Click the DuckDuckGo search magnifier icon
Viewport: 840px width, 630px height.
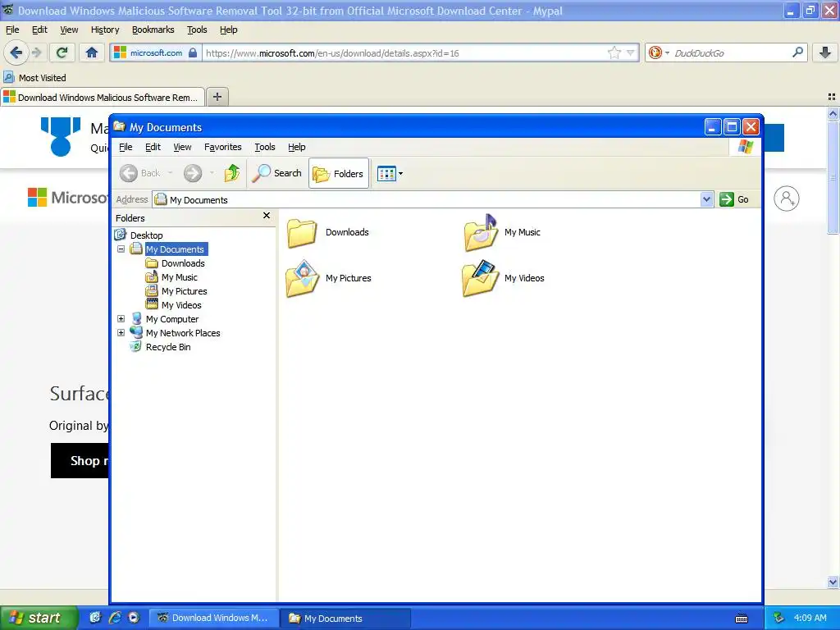tap(797, 52)
